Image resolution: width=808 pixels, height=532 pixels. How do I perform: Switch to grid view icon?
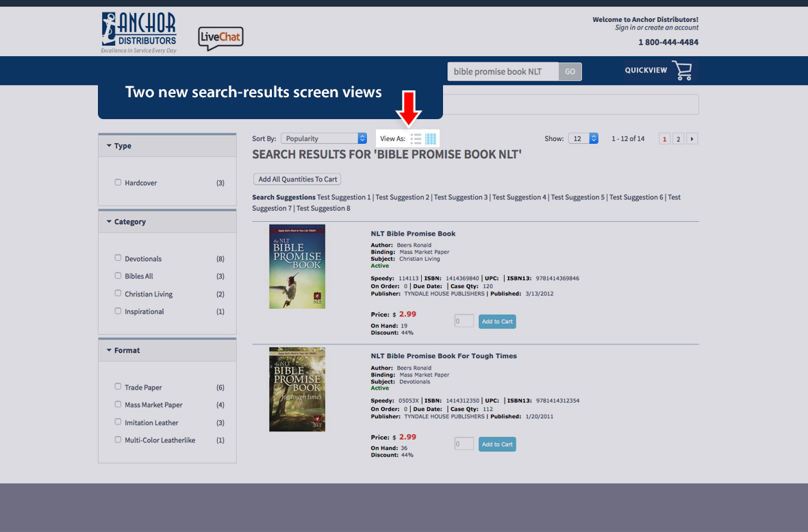(431, 139)
